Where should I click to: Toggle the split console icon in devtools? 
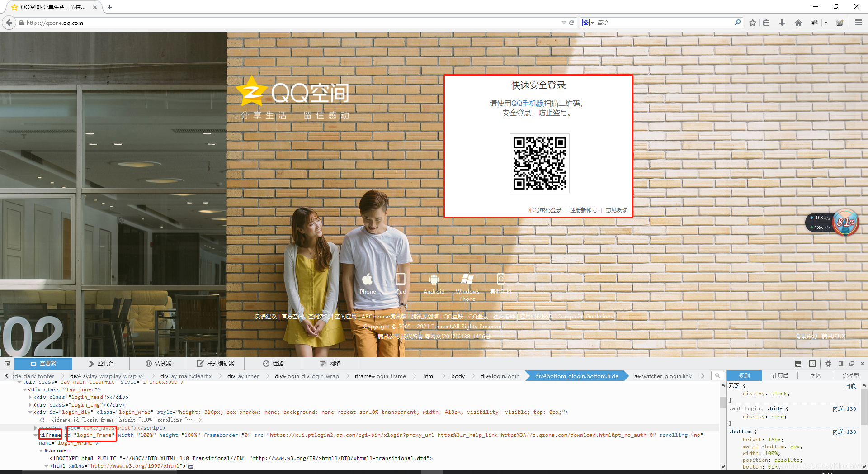tap(798, 364)
